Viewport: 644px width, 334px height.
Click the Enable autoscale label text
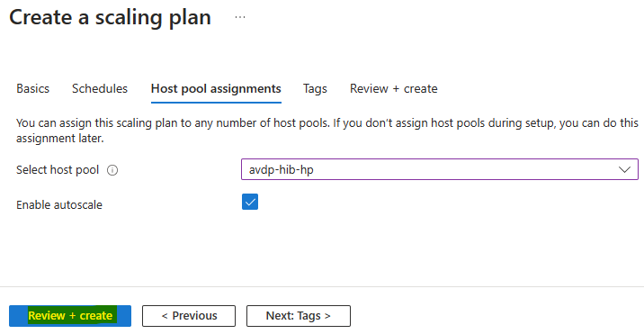point(59,205)
